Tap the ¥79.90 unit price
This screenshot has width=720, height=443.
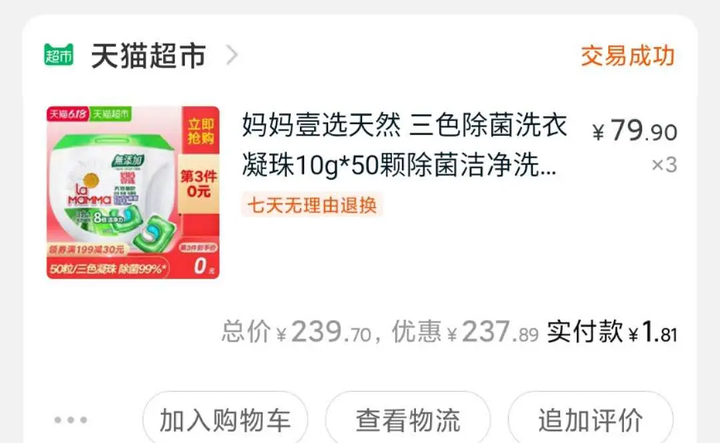[x=635, y=131]
